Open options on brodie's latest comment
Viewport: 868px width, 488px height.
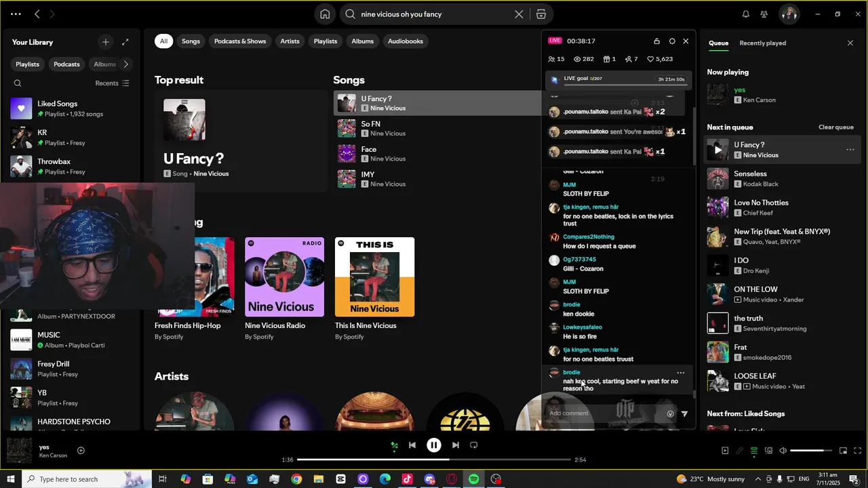pyautogui.click(x=680, y=373)
